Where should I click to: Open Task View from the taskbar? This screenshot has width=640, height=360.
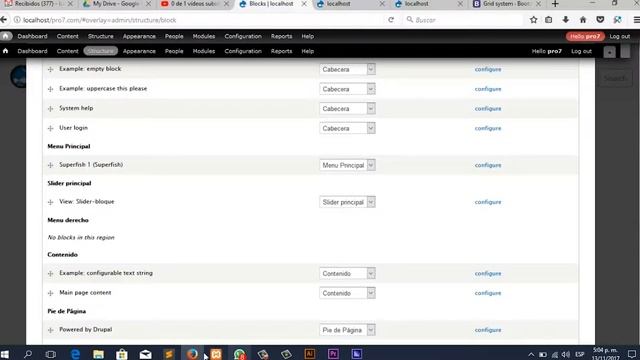tap(51, 354)
